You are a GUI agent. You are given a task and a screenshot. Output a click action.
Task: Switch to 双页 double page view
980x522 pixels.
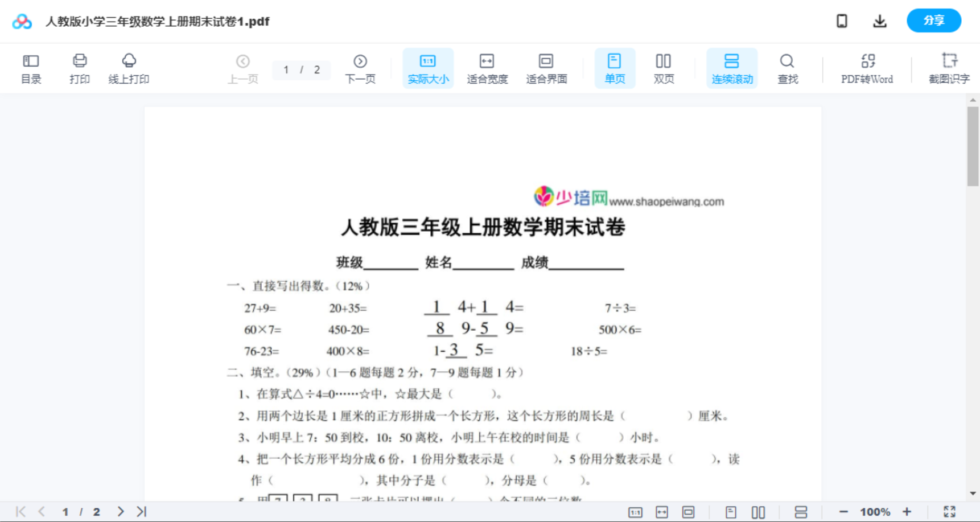pos(664,68)
